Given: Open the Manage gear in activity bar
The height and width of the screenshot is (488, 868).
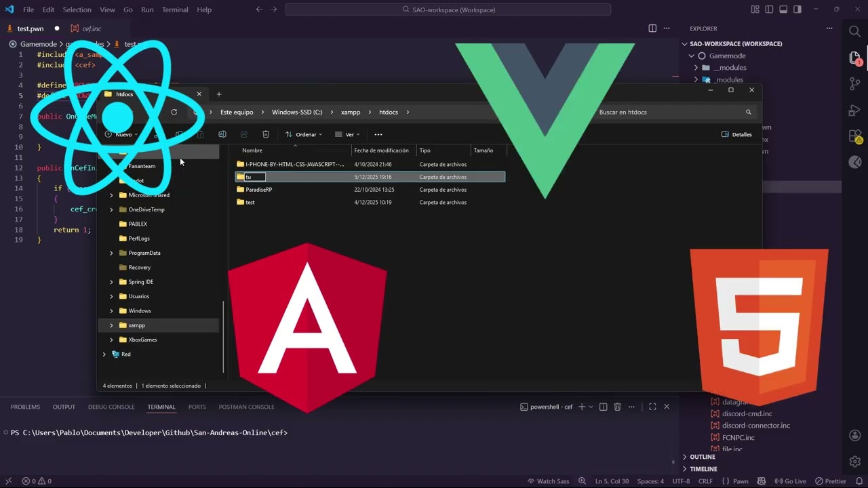Looking at the screenshot, I should 854,462.
